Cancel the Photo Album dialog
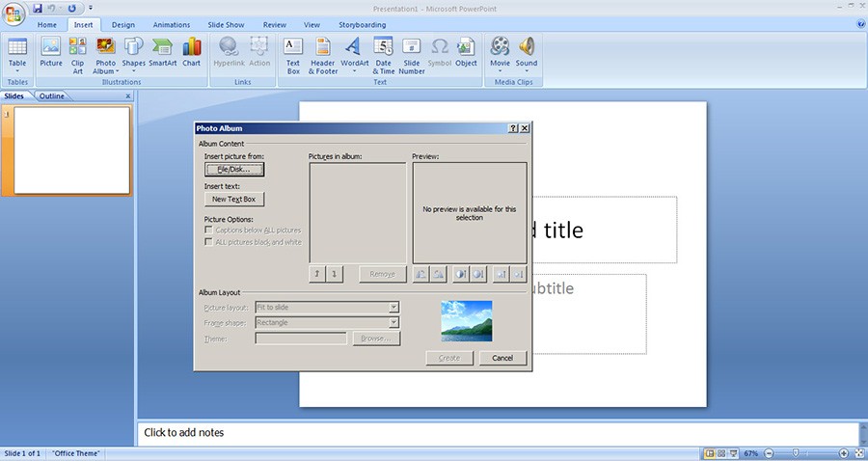Screen dimensions: 868x461 pyautogui.click(x=502, y=358)
